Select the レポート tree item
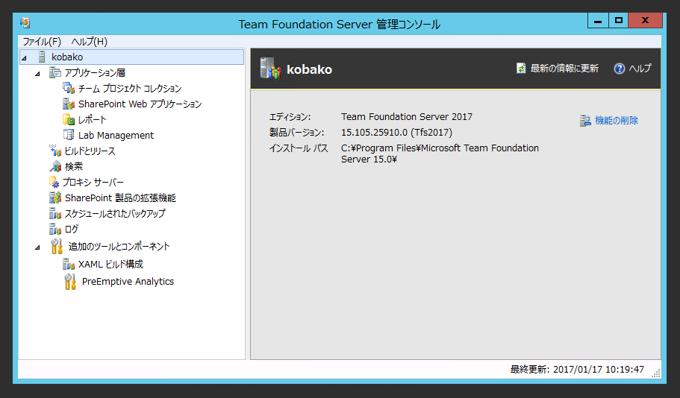The width and height of the screenshot is (680, 398). tap(92, 120)
